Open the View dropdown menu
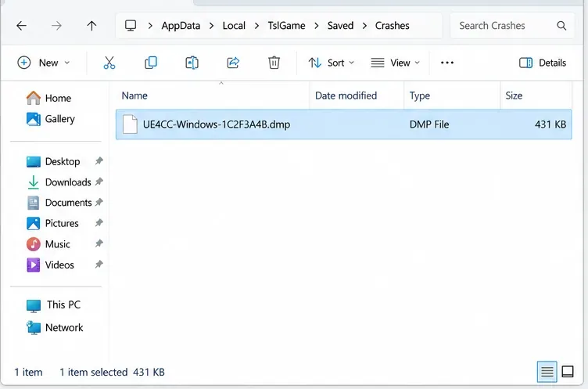588x389 pixels. pos(395,63)
